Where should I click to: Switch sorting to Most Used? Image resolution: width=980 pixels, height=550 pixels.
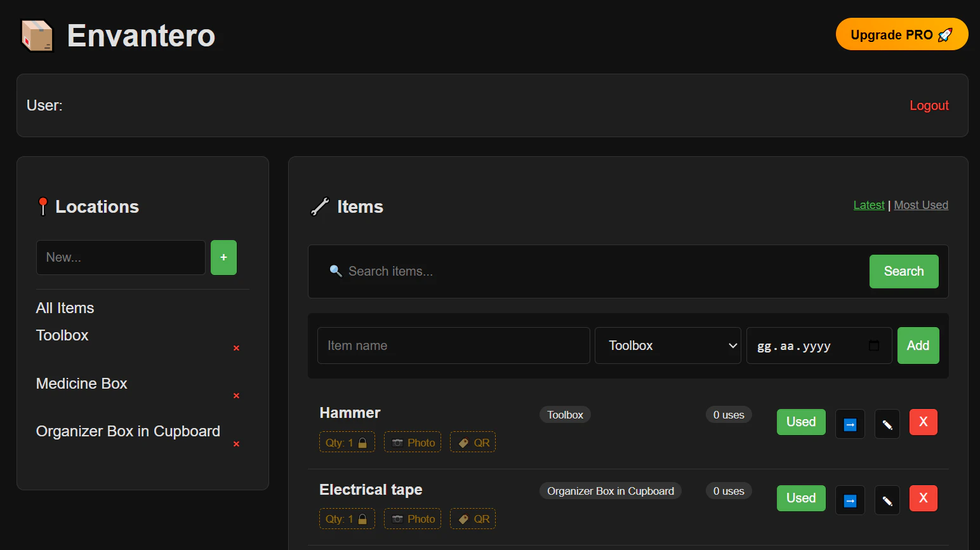click(x=920, y=205)
